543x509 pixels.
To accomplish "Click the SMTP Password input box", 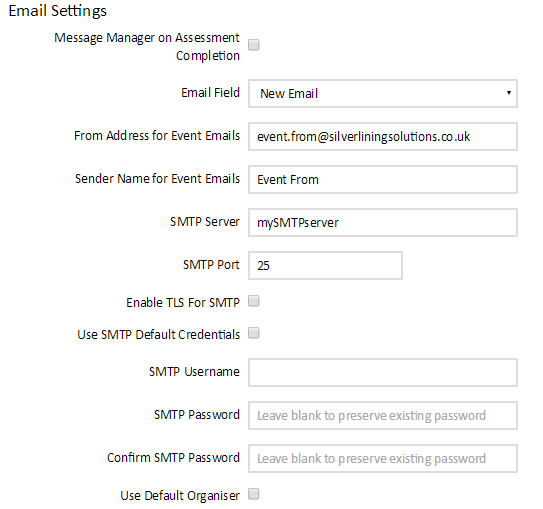I will pyautogui.click(x=383, y=416).
